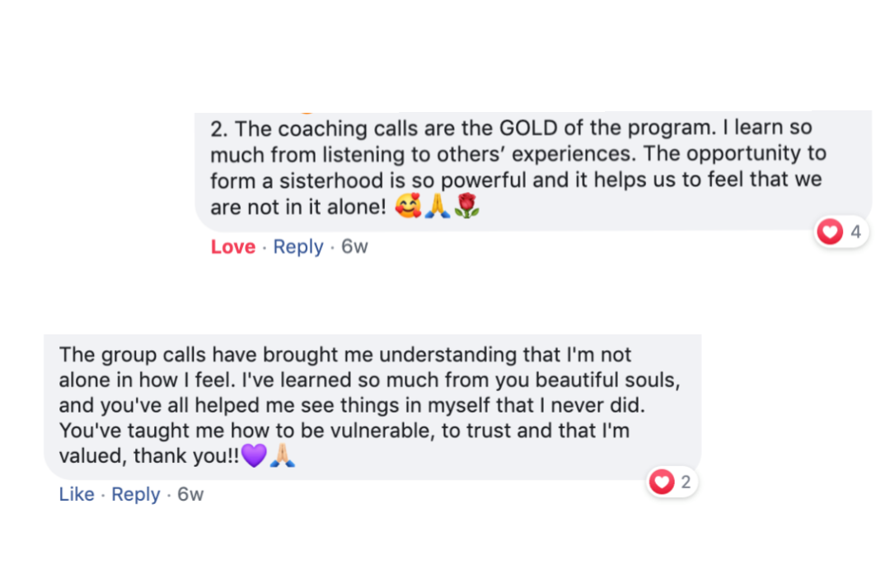Open reaction count 2 on group calls comment
890x588 pixels.
click(x=686, y=483)
